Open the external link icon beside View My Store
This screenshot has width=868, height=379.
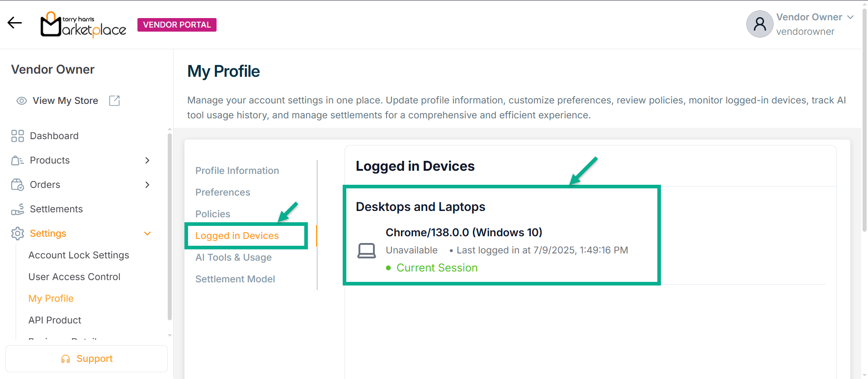coord(114,101)
